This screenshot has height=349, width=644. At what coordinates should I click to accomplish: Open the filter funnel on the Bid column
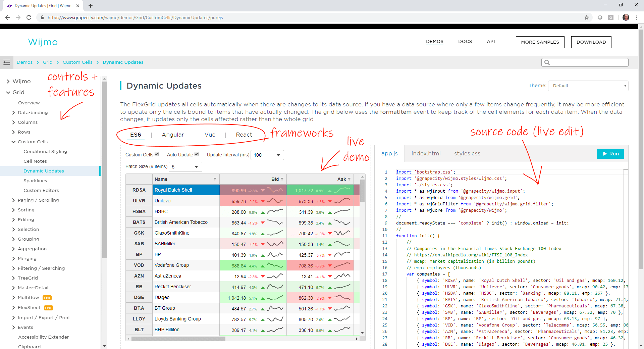click(282, 179)
